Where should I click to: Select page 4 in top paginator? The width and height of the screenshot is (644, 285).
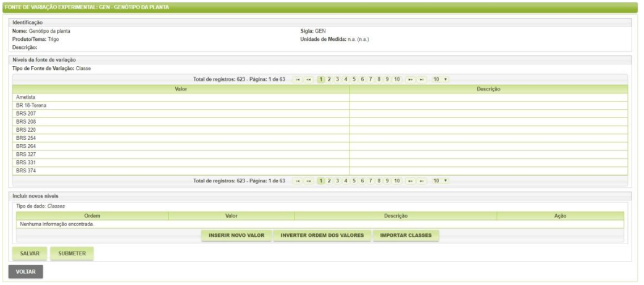point(346,79)
